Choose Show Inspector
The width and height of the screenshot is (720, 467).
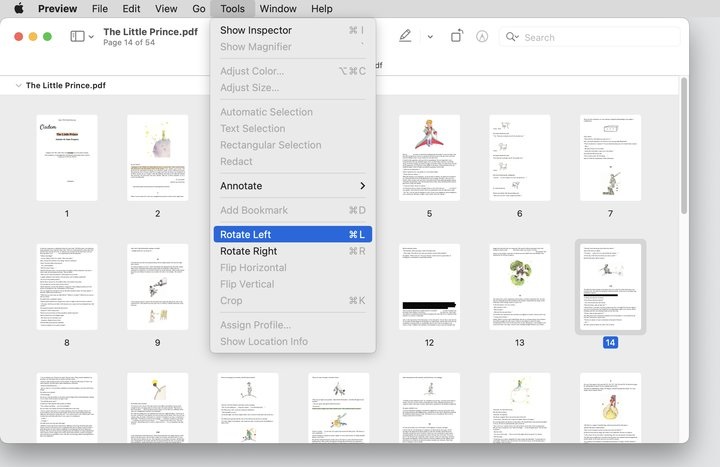[292, 30]
